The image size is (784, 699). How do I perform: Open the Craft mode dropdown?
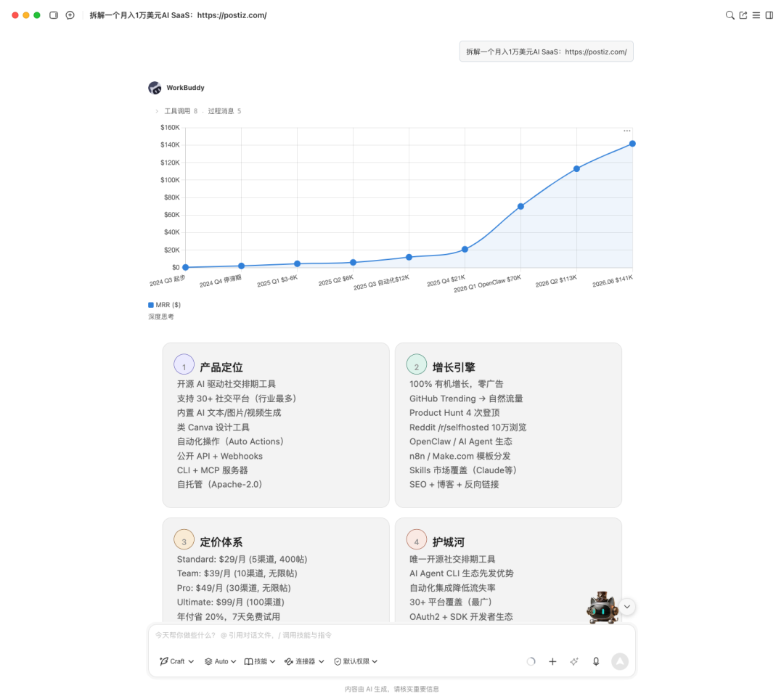tap(176, 661)
